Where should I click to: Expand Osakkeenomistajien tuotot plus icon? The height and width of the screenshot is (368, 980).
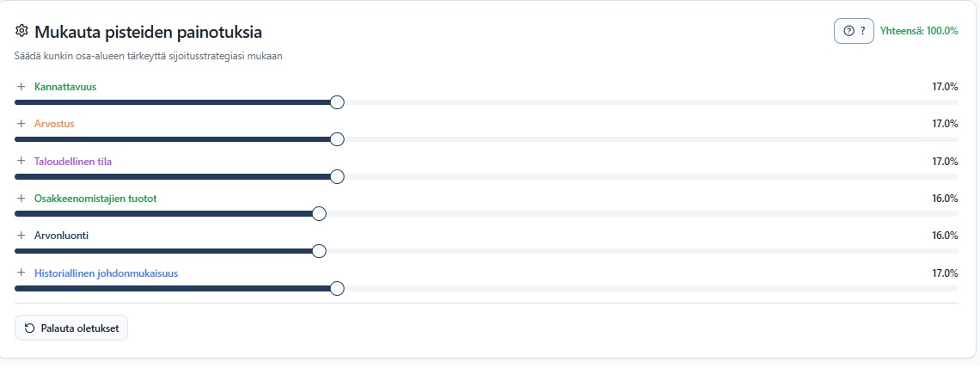[21, 199]
